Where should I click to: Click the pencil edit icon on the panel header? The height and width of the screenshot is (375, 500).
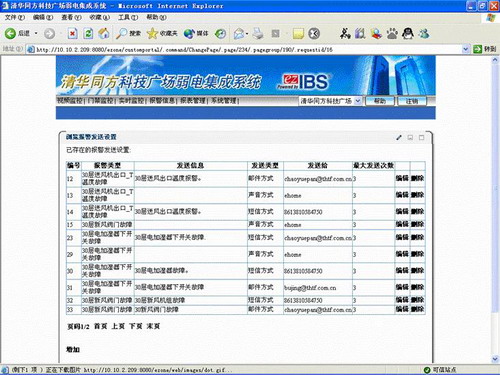coord(399,137)
